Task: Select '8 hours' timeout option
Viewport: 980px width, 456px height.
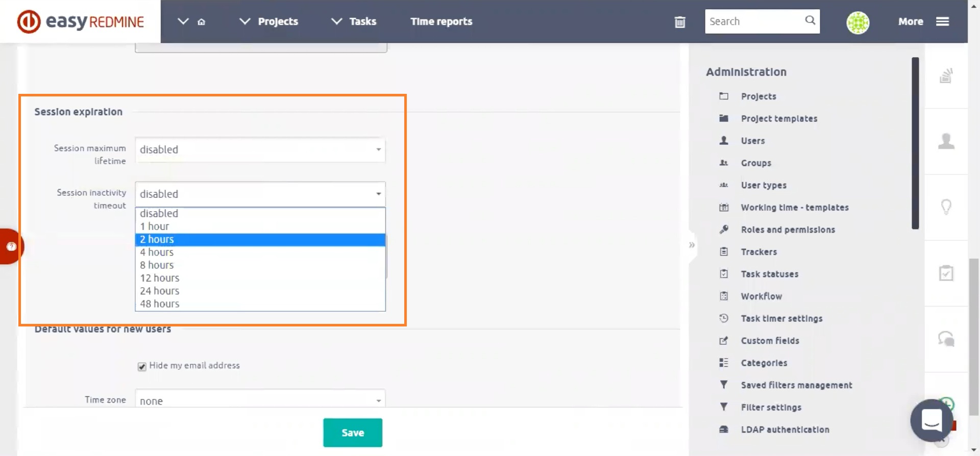Action: (260, 265)
